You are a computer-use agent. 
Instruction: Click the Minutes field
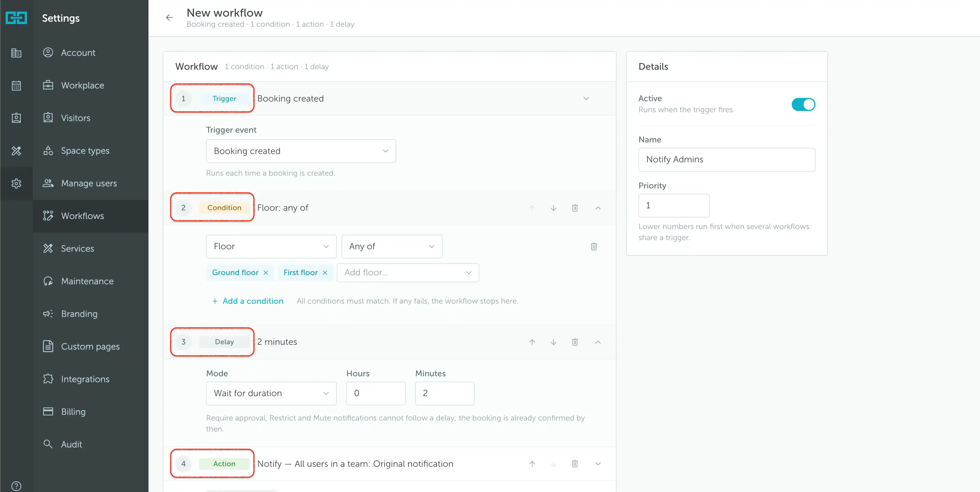(445, 393)
